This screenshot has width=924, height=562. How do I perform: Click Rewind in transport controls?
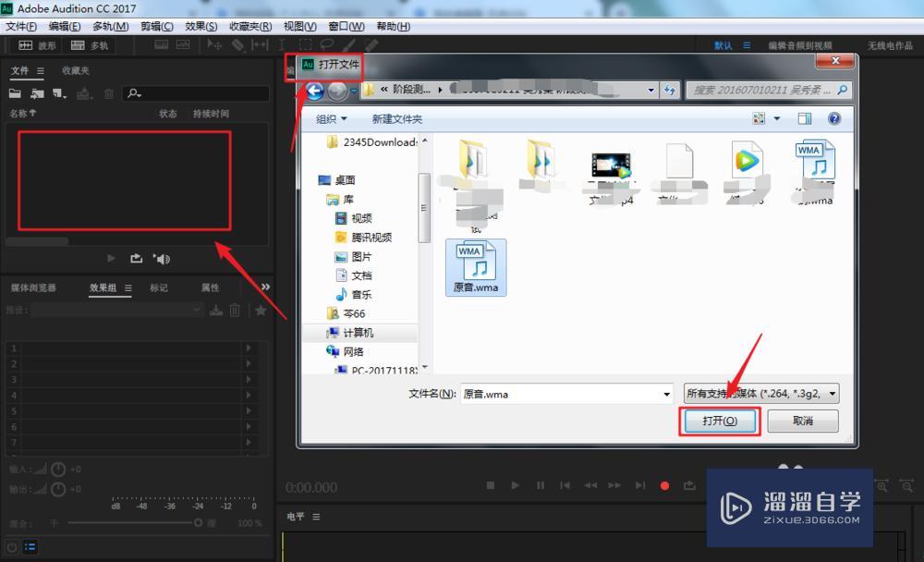pos(590,485)
